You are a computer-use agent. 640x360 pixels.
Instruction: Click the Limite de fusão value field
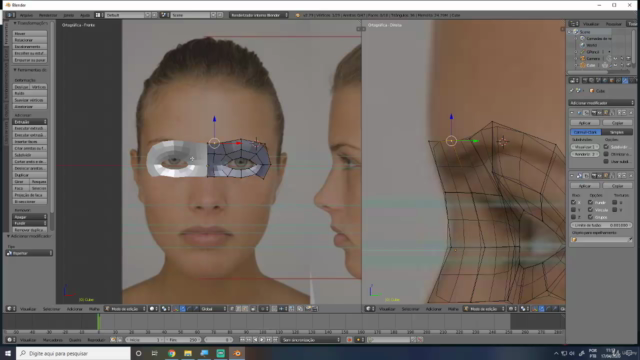pos(601,225)
